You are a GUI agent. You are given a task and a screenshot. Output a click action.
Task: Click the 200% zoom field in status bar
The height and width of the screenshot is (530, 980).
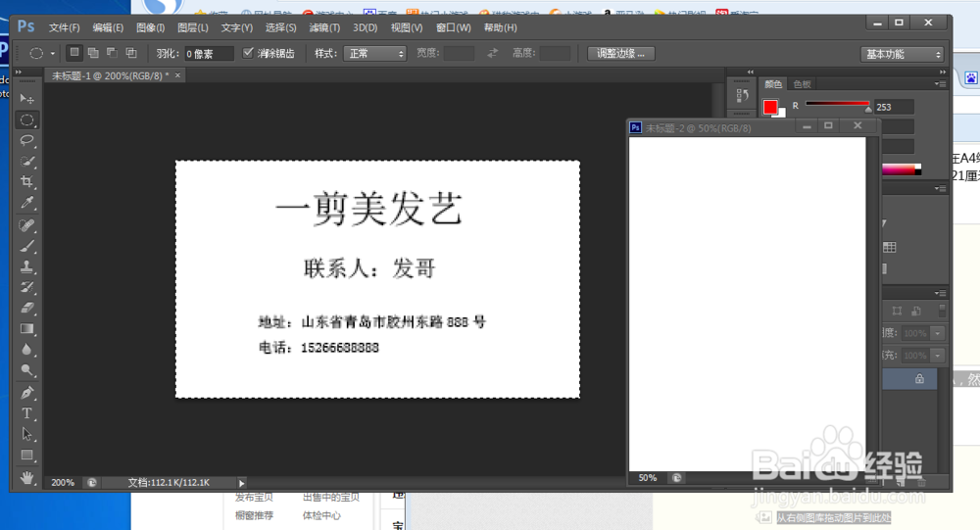coord(63,483)
